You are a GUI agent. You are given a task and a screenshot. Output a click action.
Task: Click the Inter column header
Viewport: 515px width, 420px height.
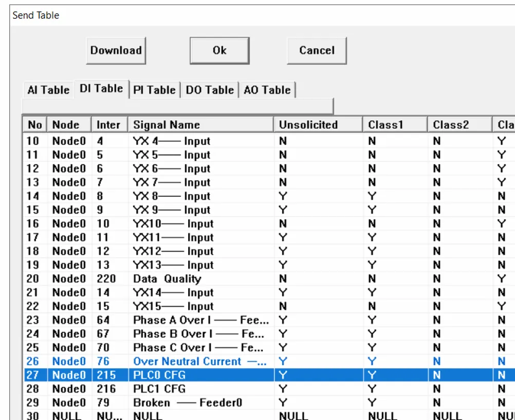pos(109,125)
